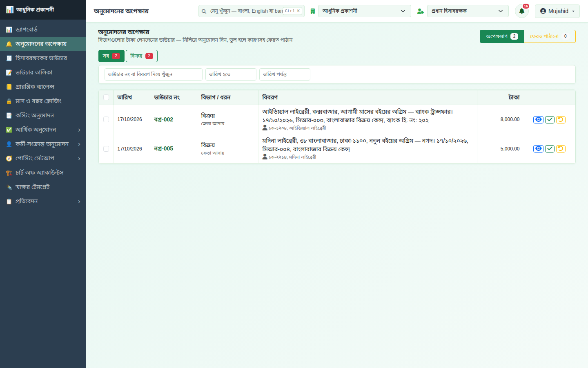
Task: Select the বিক্রয় filter tab
Action: tap(141, 56)
